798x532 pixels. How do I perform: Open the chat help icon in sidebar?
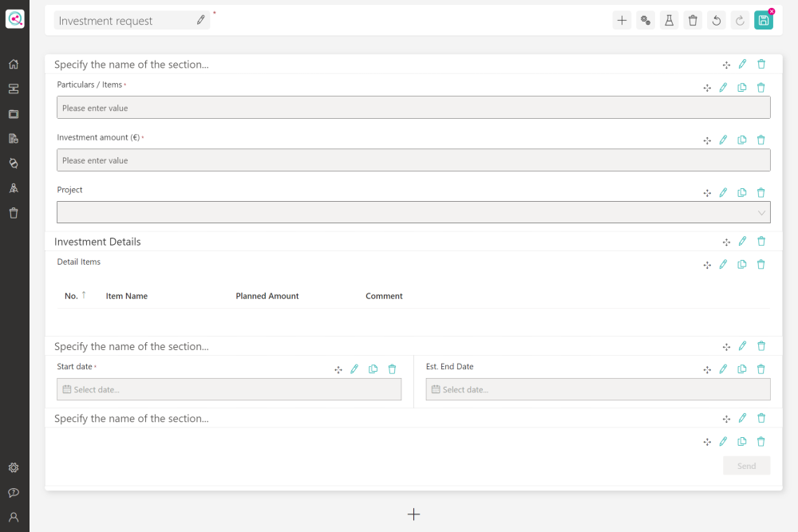[14, 492]
